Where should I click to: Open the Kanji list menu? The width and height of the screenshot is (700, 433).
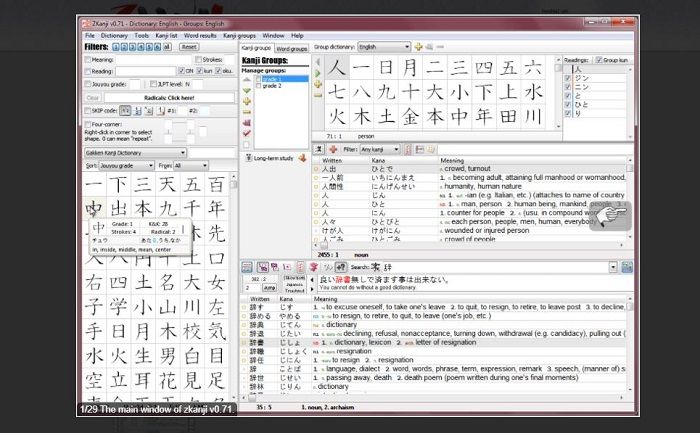[x=167, y=36]
